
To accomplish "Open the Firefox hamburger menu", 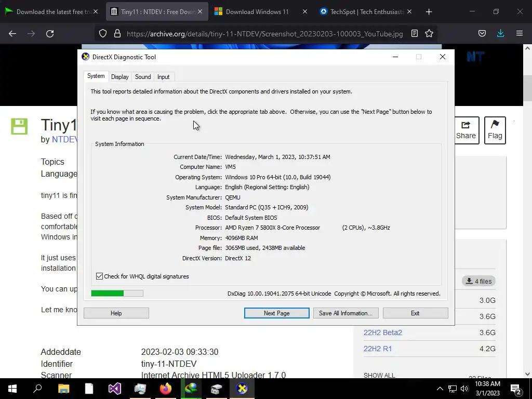I will (x=520, y=34).
